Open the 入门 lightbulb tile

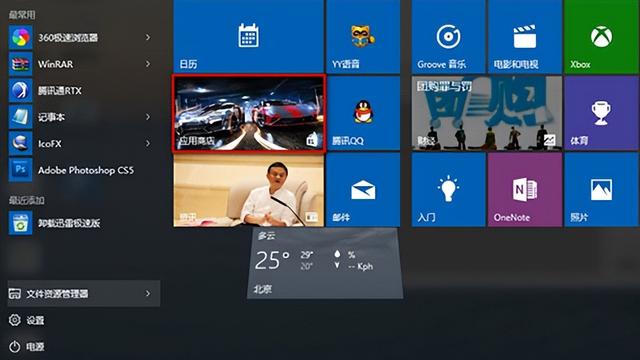(448, 190)
